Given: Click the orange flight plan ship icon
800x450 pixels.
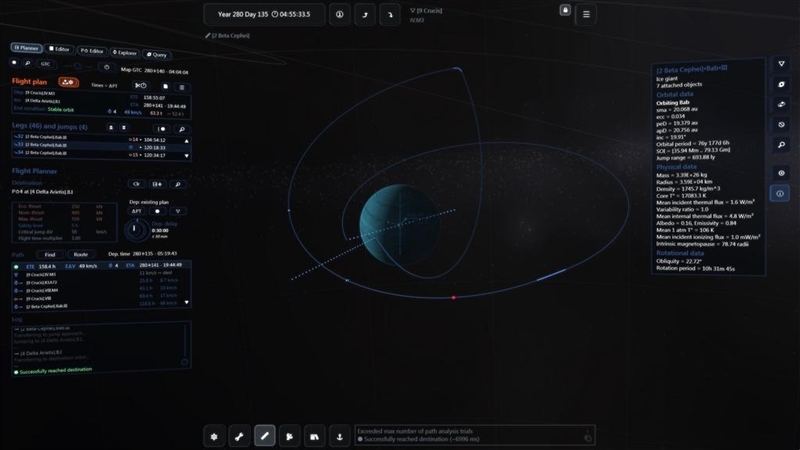Looking at the screenshot, I should tap(68, 82).
